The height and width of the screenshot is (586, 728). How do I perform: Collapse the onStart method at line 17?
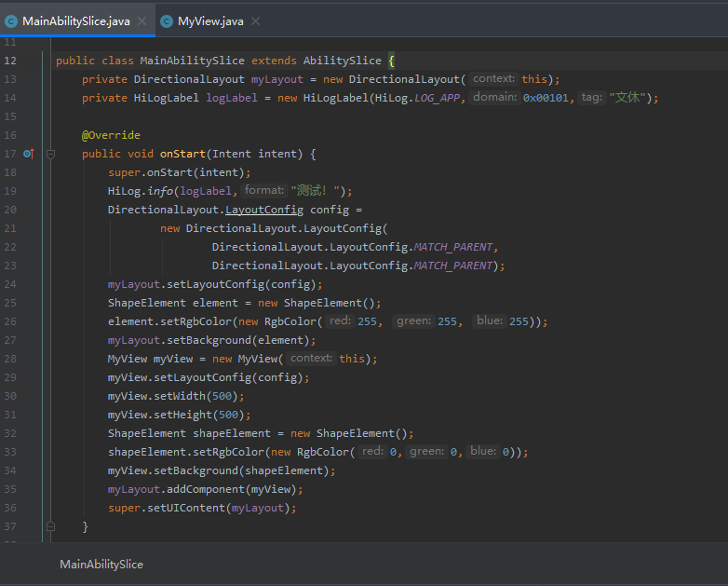(x=51, y=154)
